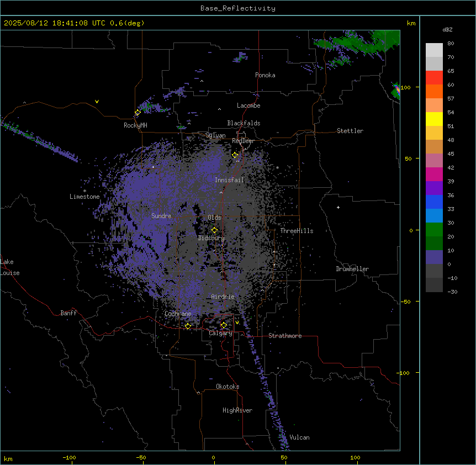Select the ThreeHills label

pos(297,231)
